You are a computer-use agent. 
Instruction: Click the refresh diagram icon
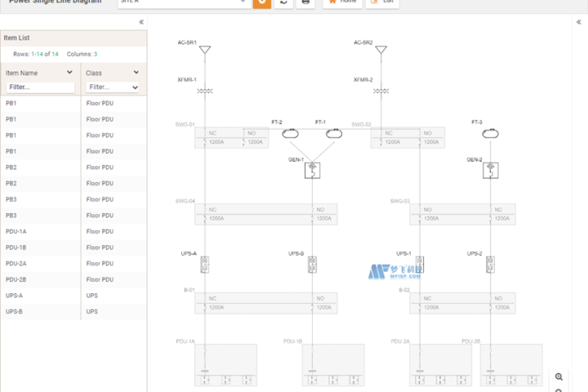pos(283,2)
